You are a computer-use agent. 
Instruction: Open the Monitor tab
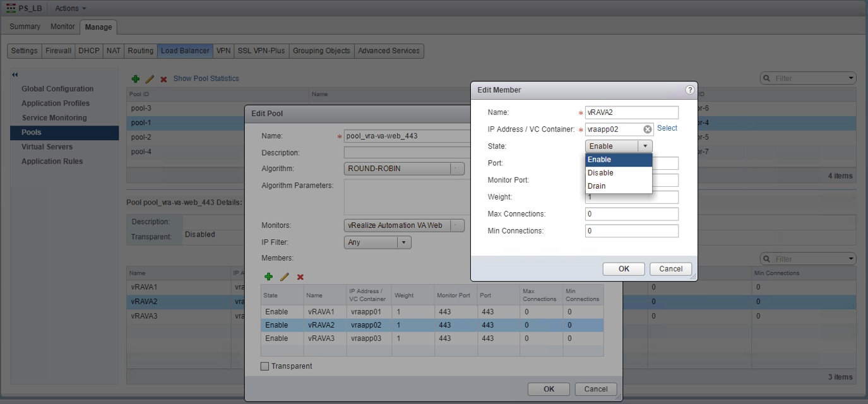[62, 27]
